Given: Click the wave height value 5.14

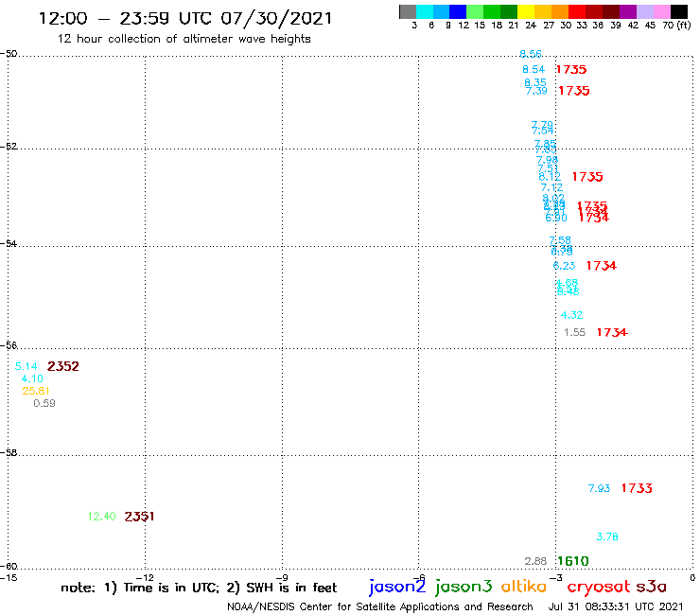Looking at the screenshot, I should (26, 366).
